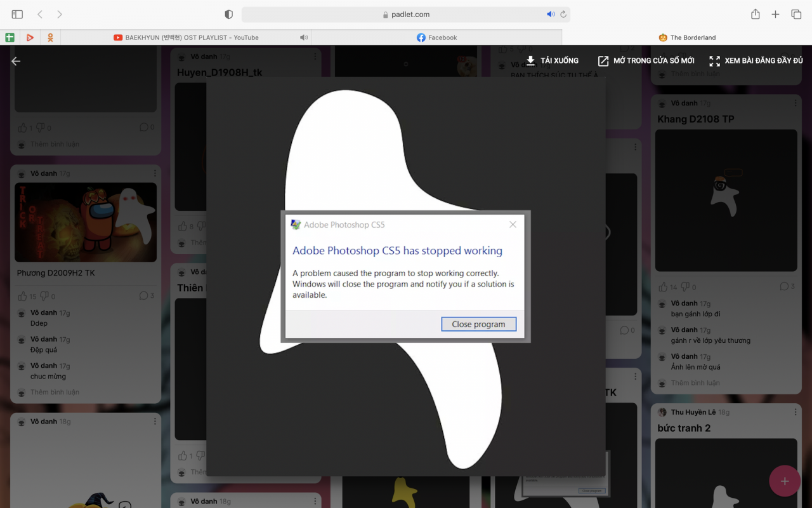812x508 pixels.
Task: Select the comment Ảnh lên mờ quá
Action: coord(696,367)
